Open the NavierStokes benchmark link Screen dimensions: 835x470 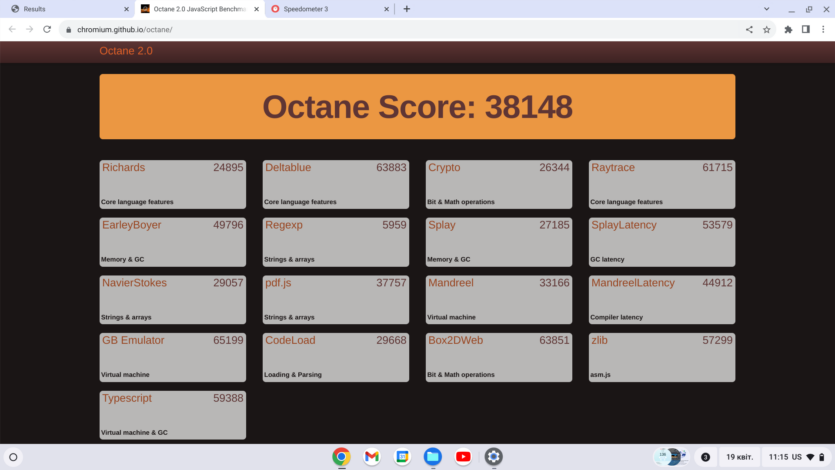point(134,283)
